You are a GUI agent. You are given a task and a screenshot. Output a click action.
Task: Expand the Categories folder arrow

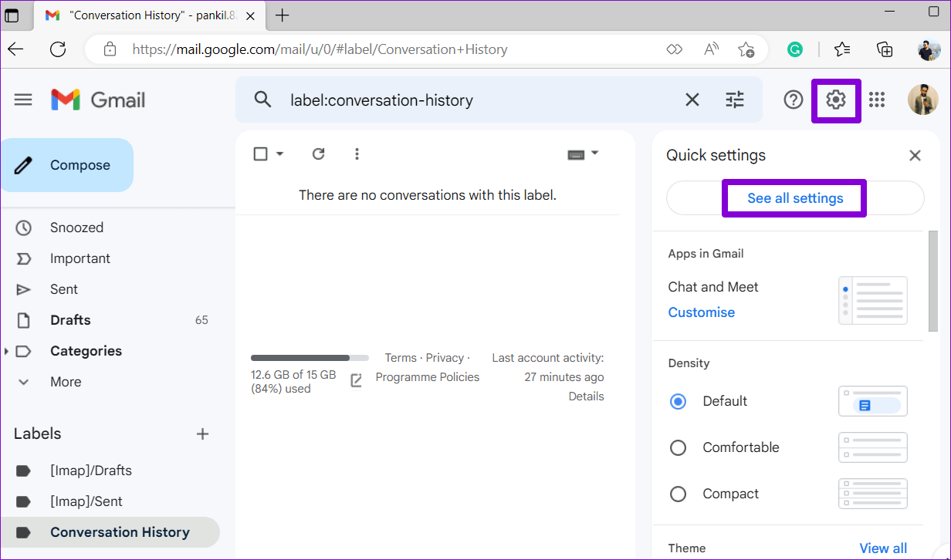point(7,351)
